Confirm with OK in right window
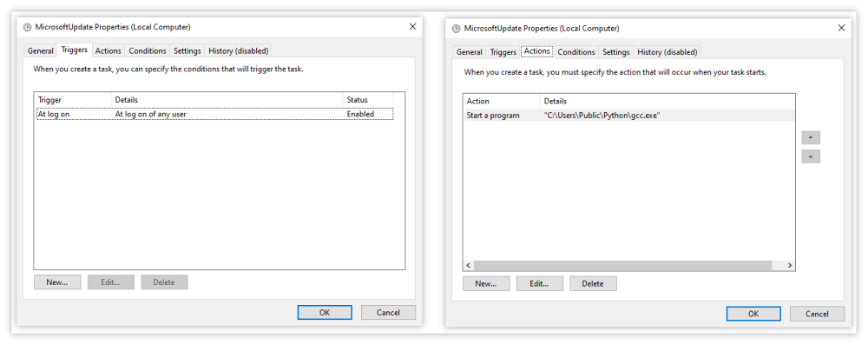868x345 pixels. (x=753, y=314)
